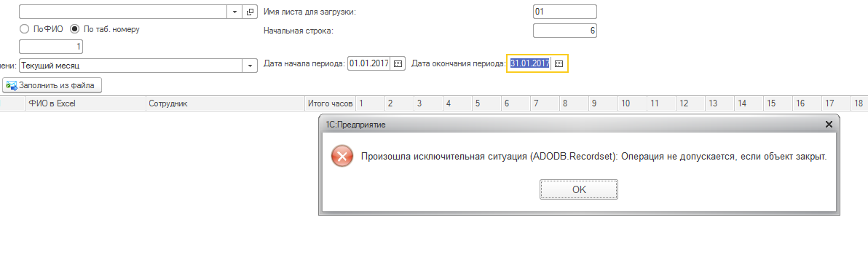This screenshot has width=868, height=263.
Task: Expand the top file path dropdown
Action: point(234,12)
